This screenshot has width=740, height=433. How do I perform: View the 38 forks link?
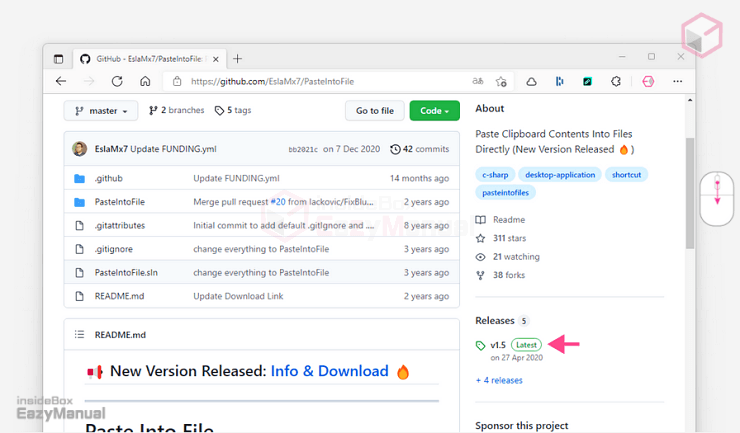tap(500, 275)
